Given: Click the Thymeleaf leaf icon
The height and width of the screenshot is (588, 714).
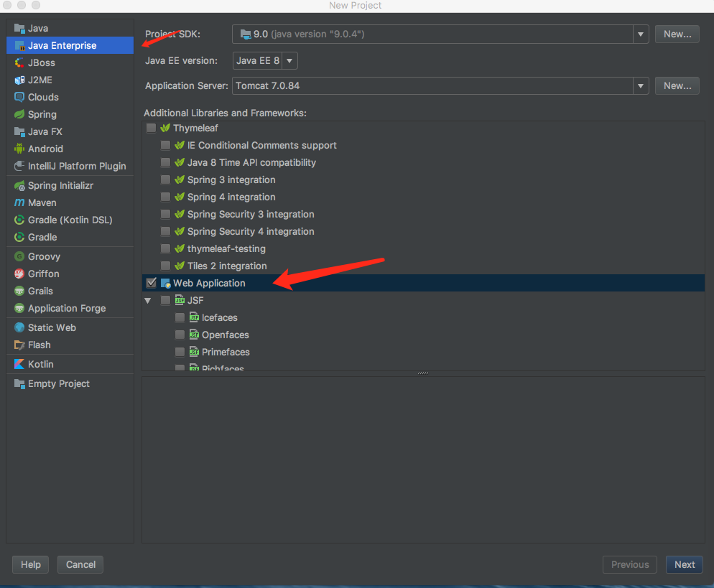Looking at the screenshot, I should pos(165,128).
